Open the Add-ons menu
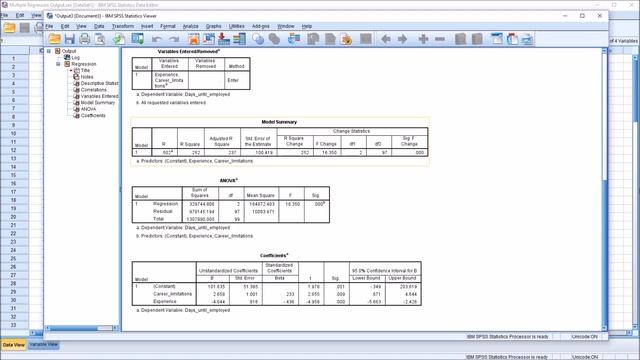The image size is (640, 360). click(260, 26)
